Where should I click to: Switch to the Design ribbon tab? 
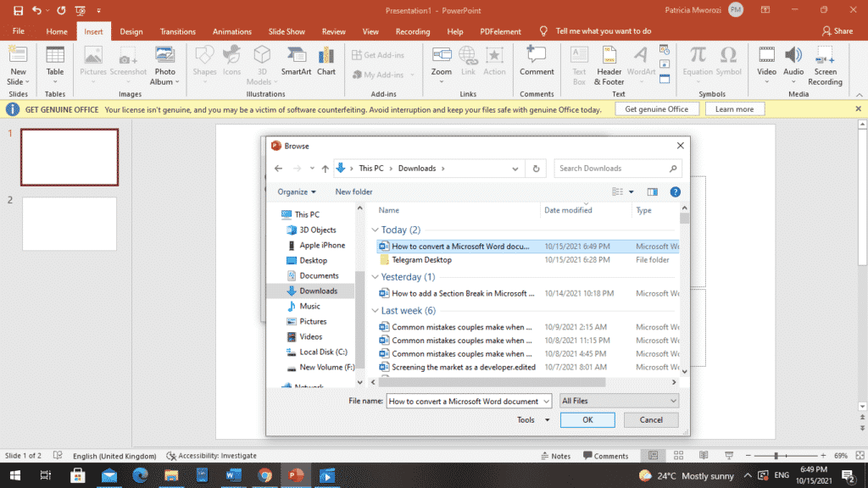[x=131, y=31]
